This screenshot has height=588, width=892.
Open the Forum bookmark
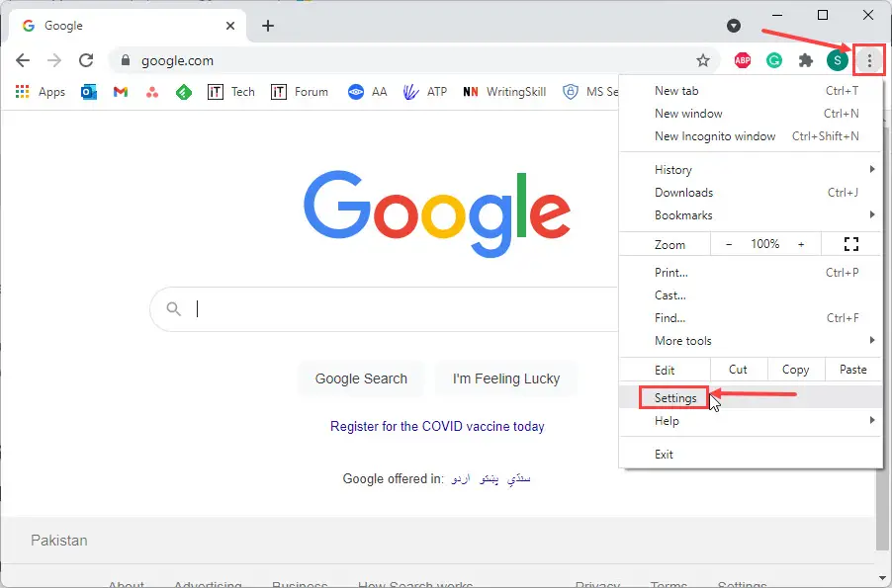(x=300, y=92)
